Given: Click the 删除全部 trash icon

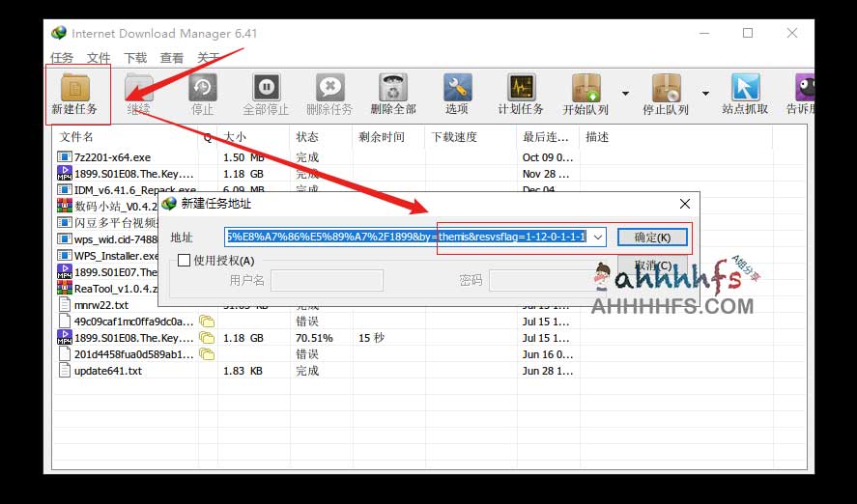Looking at the screenshot, I should tap(393, 88).
